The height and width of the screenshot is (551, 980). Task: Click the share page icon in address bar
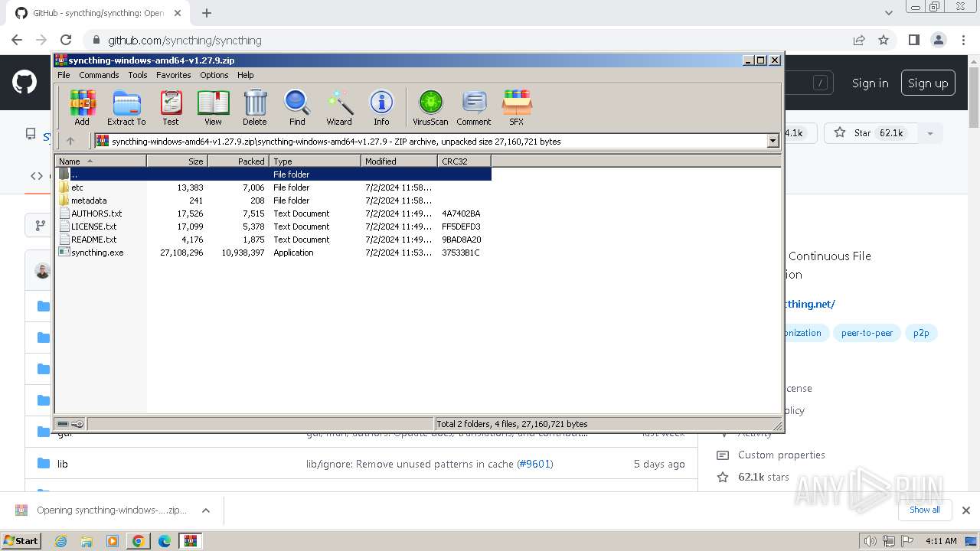[x=859, y=40]
